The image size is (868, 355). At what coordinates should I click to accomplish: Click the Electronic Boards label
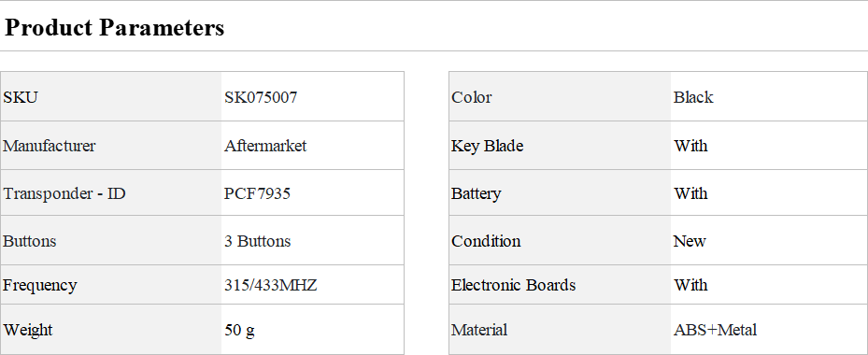[514, 285]
